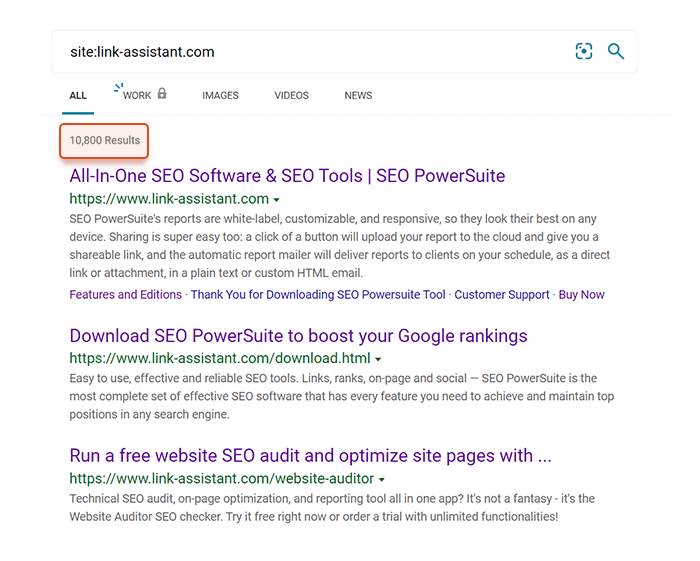The height and width of the screenshot is (561, 700).
Task: Click snippet starting 'Technical SEO audit, on-page optimization'
Action: click(x=332, y=507)
